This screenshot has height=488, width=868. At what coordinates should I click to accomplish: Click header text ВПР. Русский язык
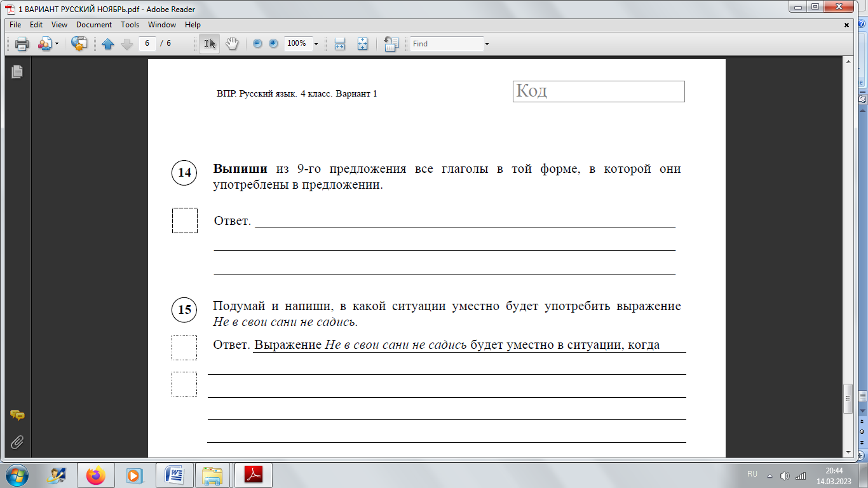pos(257,93)
